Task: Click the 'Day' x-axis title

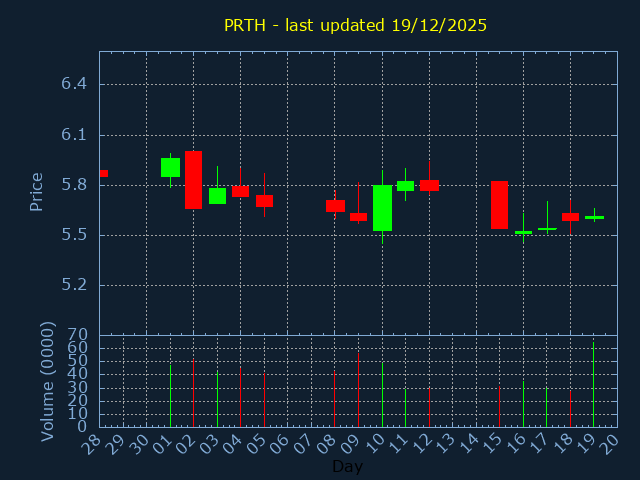Action: [x=347, y=466]
